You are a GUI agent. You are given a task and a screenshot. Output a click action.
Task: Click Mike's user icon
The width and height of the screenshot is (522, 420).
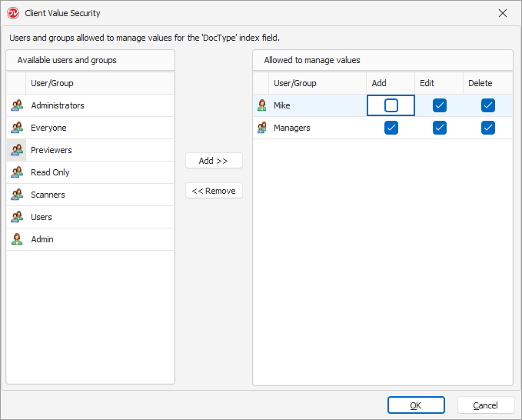point(262,105)
